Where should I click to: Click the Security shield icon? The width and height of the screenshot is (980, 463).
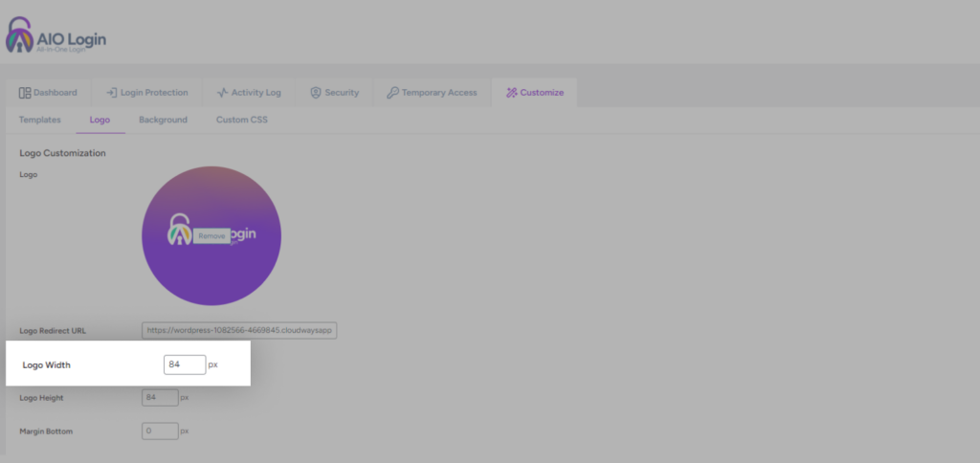315,93
